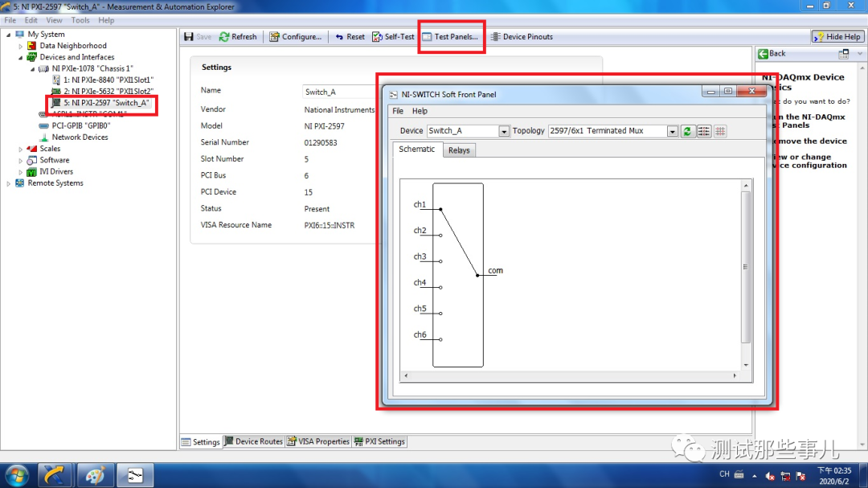Image resolution: width=868 pixels, height=488 pixels.
Task: Open the Edit menu
Action: (x=31, y=20)
